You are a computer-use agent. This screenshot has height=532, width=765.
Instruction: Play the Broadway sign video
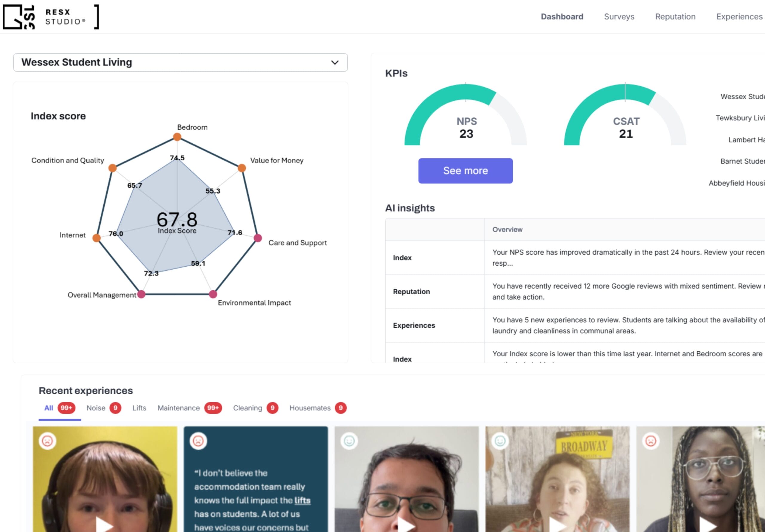557,525
